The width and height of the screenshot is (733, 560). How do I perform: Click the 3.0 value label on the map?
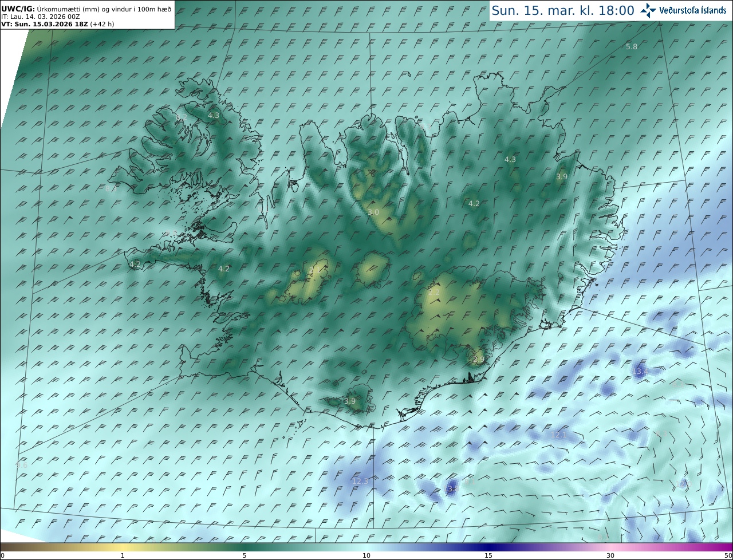pos(373,212)
